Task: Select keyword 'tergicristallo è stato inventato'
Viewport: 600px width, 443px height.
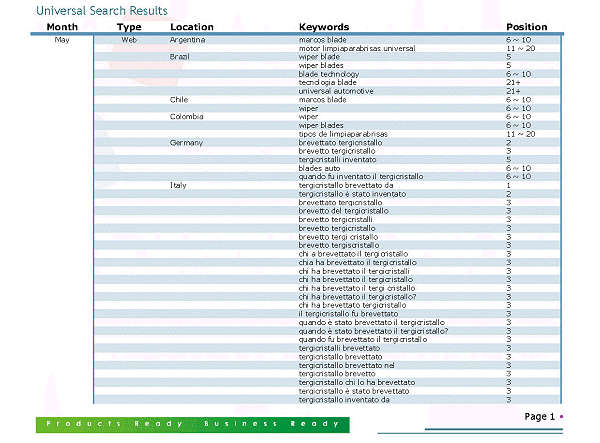Action: 352,194
